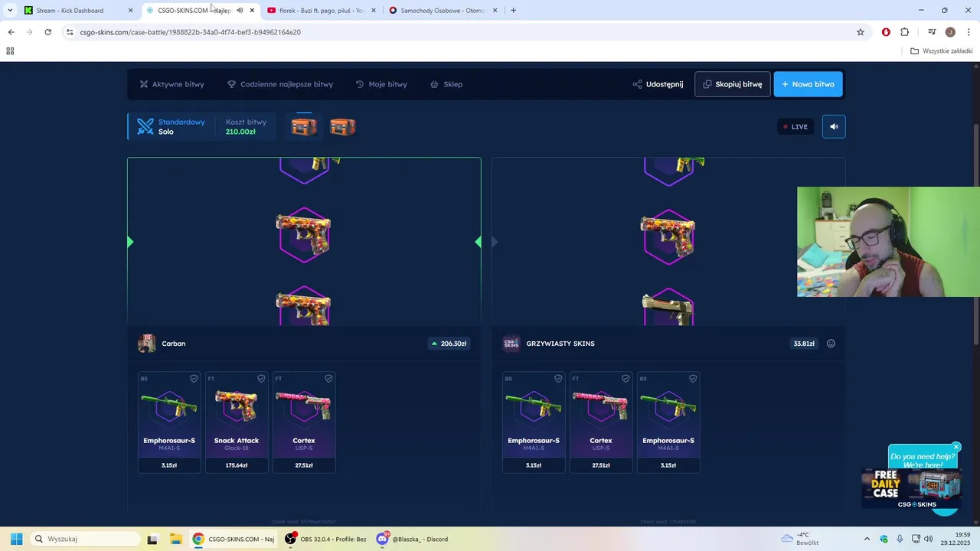The width and height of the screenshot is (980, 551).
Task: Go back in browser history
Action: pos(11,32)
